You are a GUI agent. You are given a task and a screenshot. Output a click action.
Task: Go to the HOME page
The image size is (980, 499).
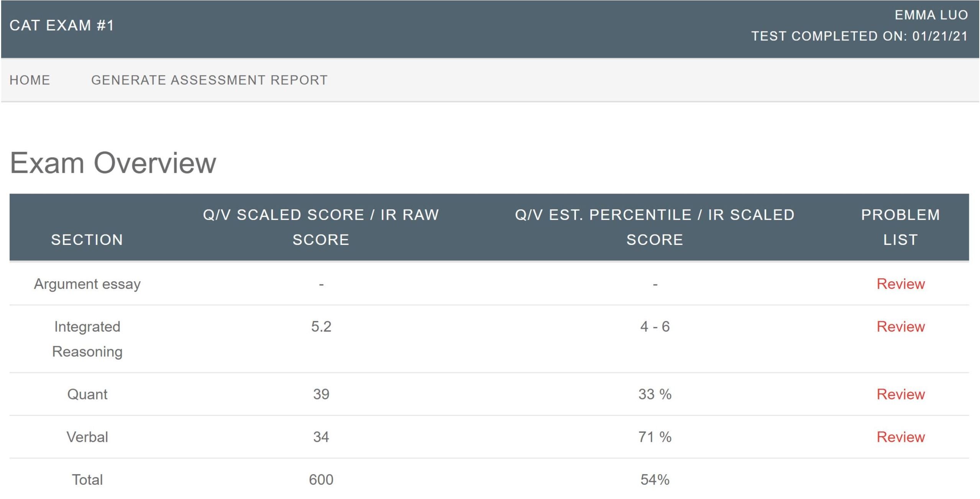[30, 80]
